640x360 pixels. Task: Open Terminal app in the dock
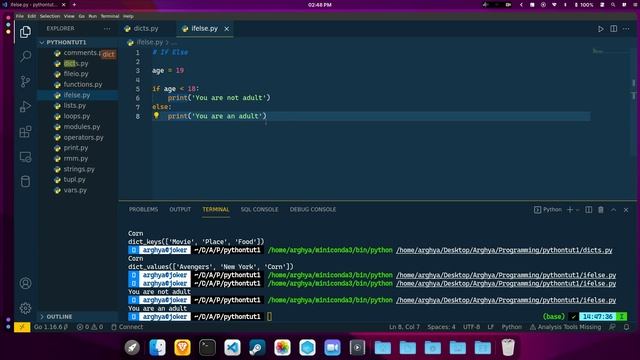[x=207, y=348]
